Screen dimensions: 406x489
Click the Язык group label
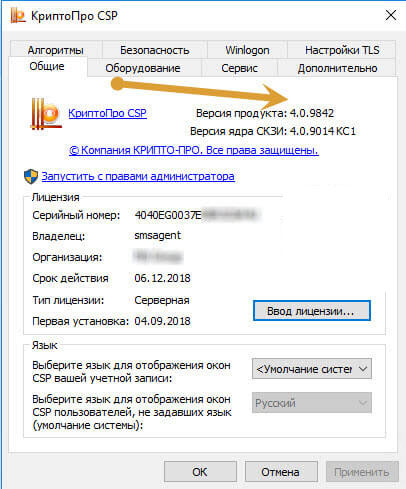pyautogui.click(x=45, y=345)
